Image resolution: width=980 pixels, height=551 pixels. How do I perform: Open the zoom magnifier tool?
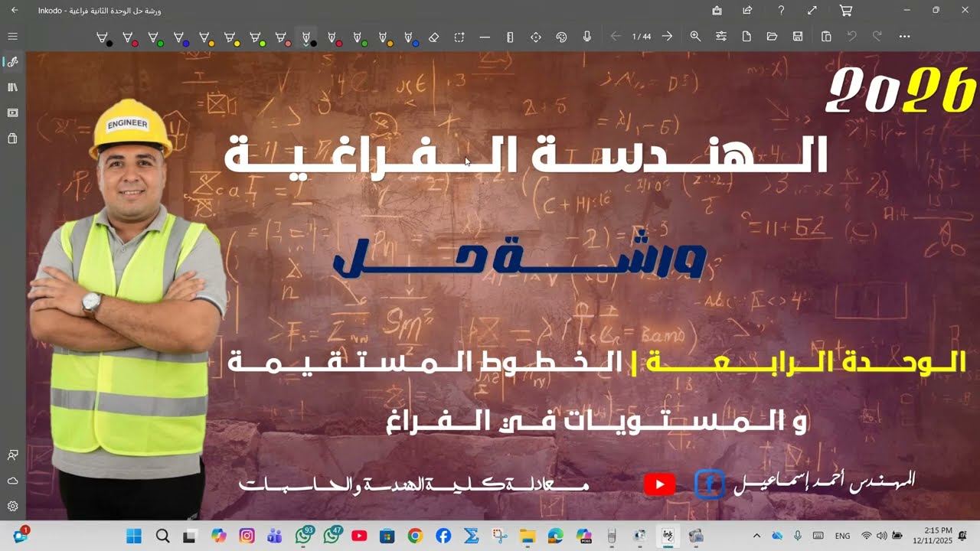[695, 37]
